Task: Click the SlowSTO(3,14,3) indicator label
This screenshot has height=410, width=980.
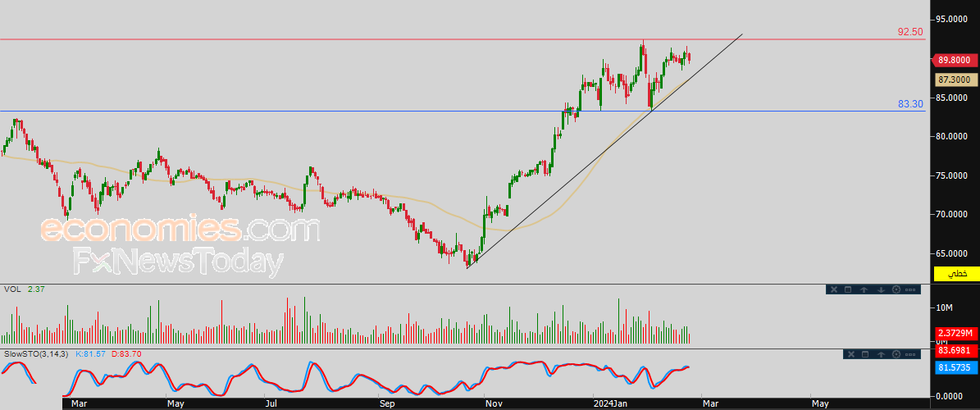Action: click(36, 354)
